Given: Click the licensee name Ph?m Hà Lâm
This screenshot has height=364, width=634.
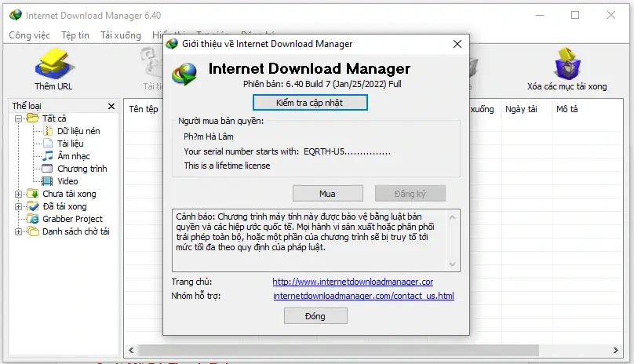Looking at the screenshot, I should pyautogui.click(x=209, y=136).
